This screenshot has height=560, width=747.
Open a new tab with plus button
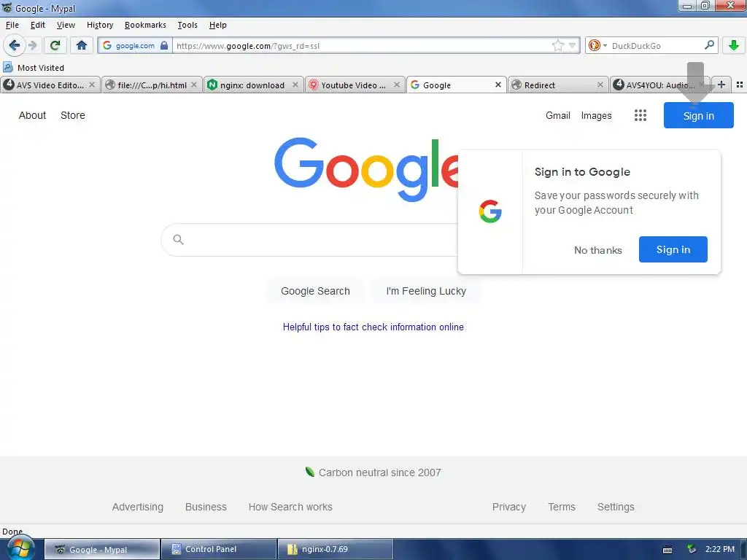click(x=721, y=85)
